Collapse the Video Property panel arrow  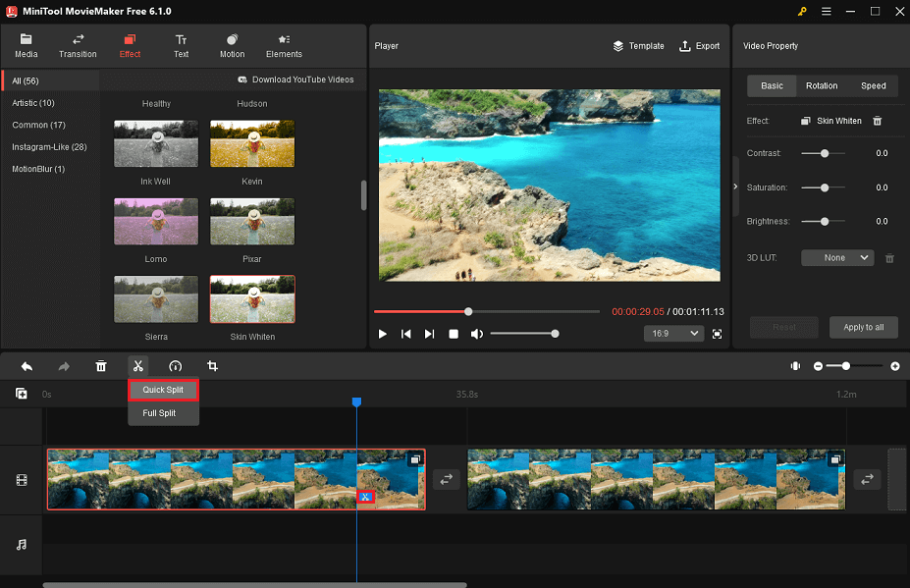(x=735, y=187)
